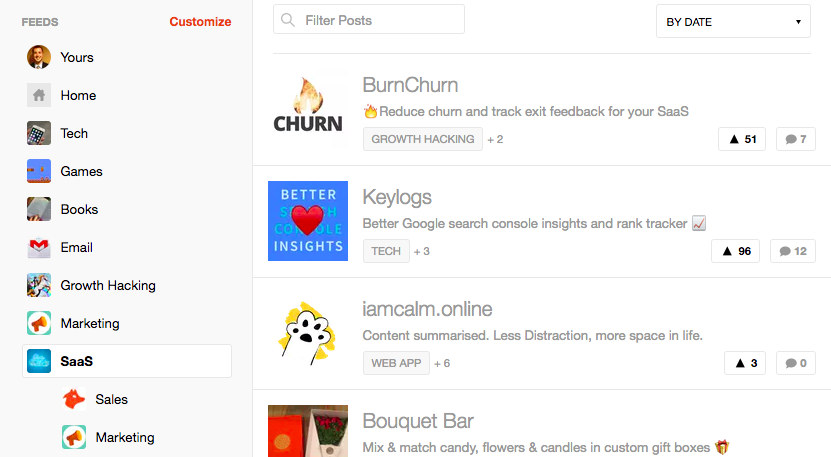Select the SaaS feed label
The height and width of the screenshot is (457, 831).
tap(77, 361)
